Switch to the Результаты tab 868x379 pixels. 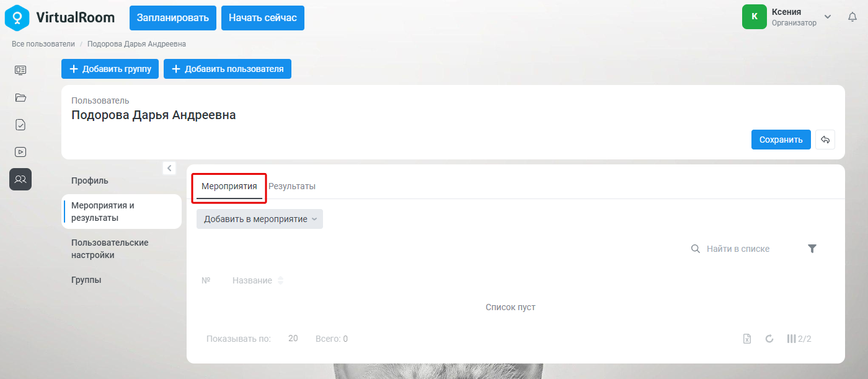point(292,186)
